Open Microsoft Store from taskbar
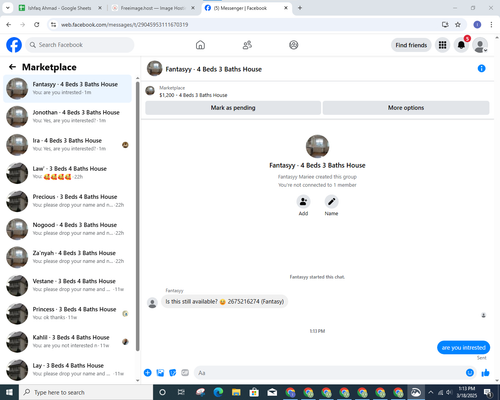Screen dimensions: 500x400 [254, 392]
